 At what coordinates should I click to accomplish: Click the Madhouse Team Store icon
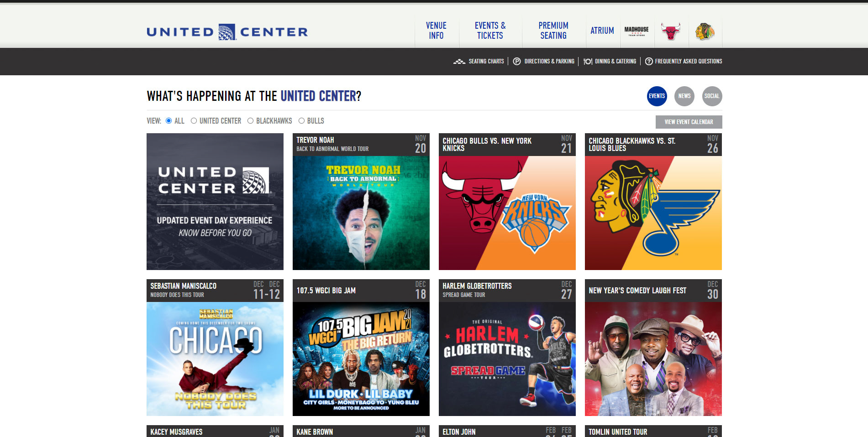[637, 31]
